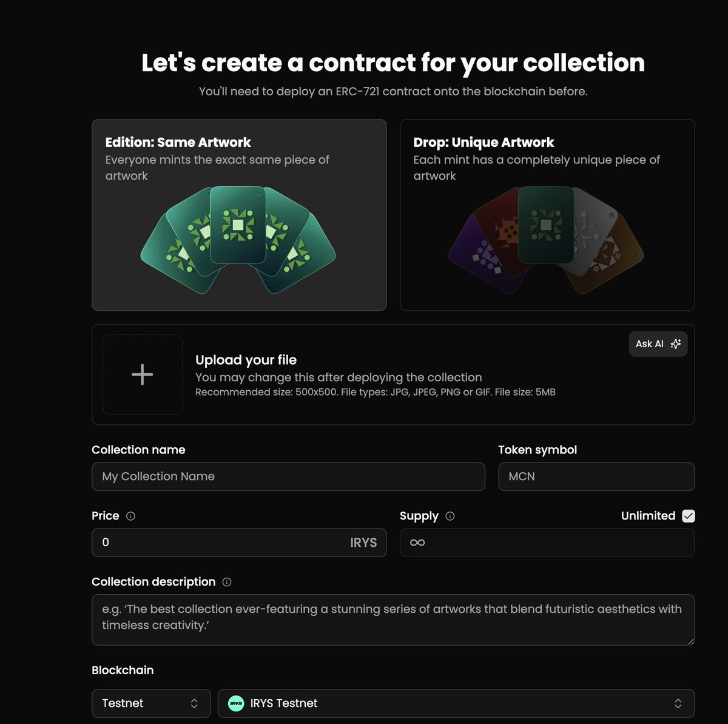Focus the Token symbol input field
The width and height of the screenshot is (728, 724).
click(x=596, y=476)
